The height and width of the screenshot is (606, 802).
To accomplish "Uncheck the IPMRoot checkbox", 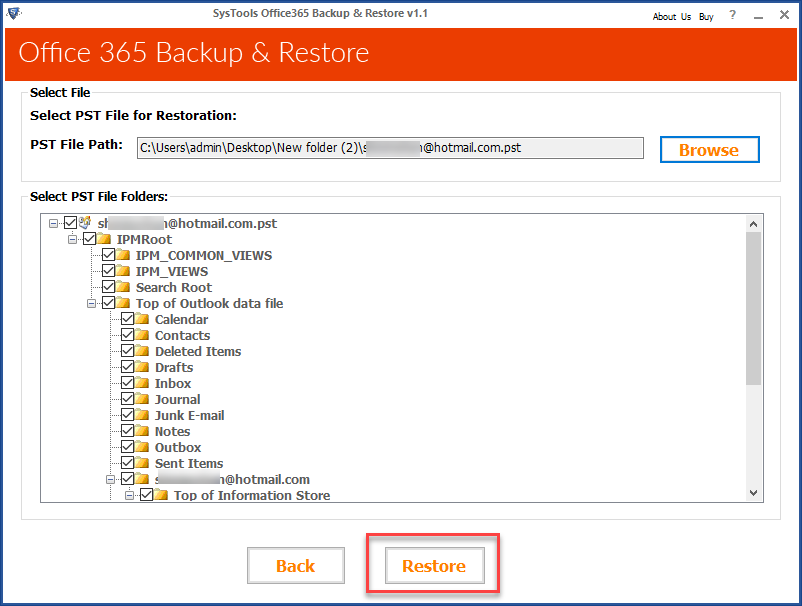I will (90, 239).
